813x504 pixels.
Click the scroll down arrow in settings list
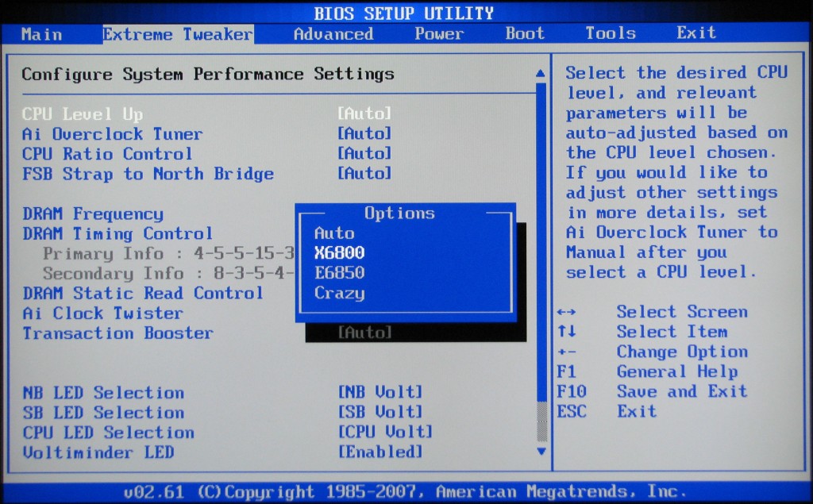tap(541, 451)
